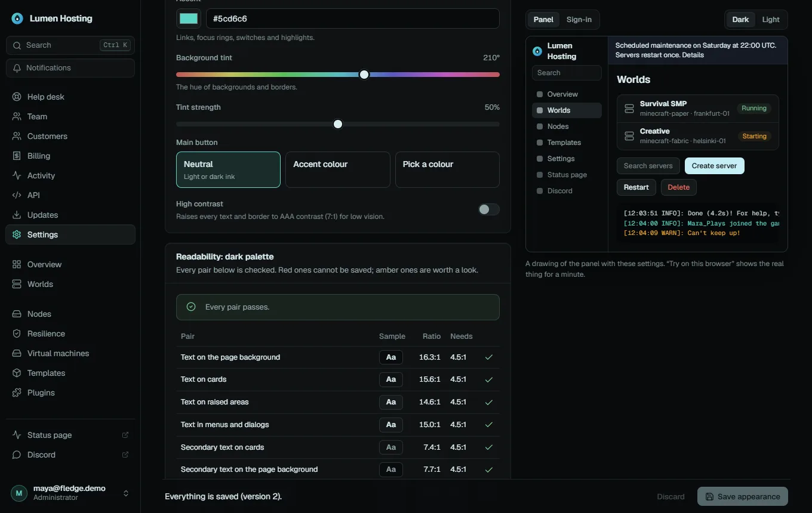Screen dimensions: 812x513
Task: Click Search servers in the preview
Action: coord(648,166)
